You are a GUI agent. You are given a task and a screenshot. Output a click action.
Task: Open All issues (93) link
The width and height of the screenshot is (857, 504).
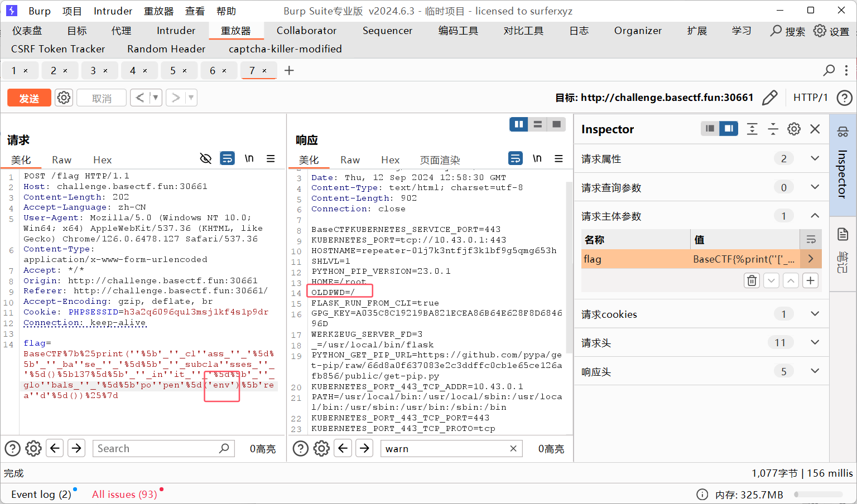[x=124, y=494]
